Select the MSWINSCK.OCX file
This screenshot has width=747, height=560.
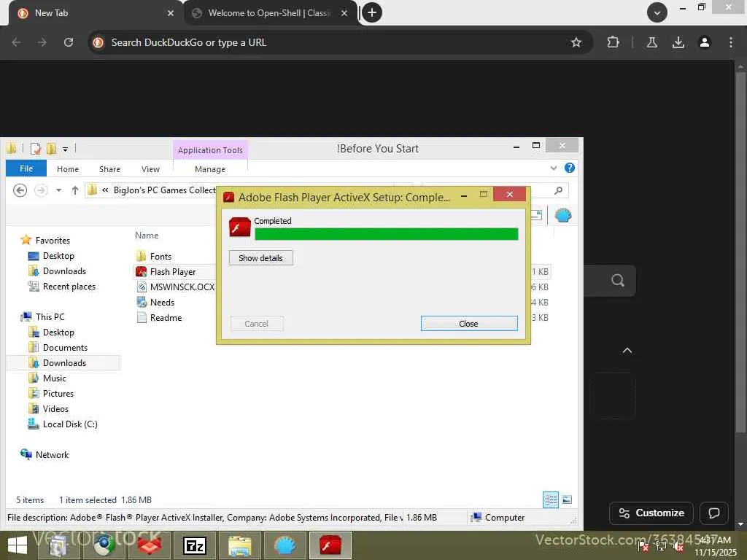click(x=182, y=287)
